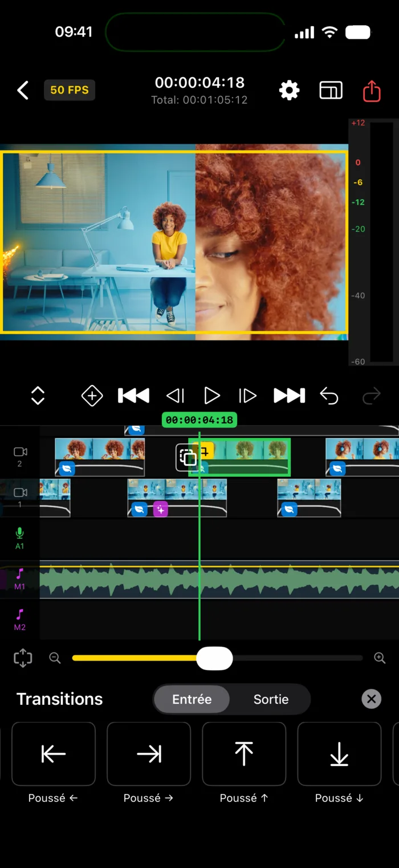This screenshot has height=868, width=399.
Task: Open the layout switcher icon
Action: tap(331, 90)
